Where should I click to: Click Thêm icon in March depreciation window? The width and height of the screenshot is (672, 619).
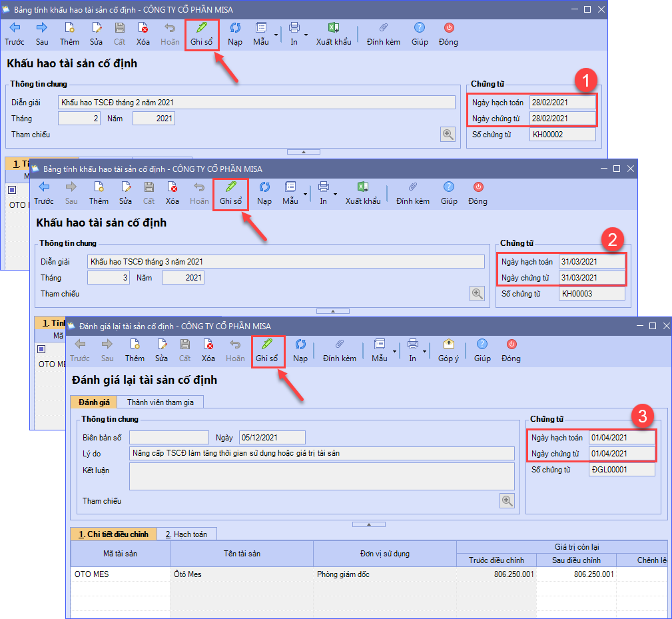(99, 193)
